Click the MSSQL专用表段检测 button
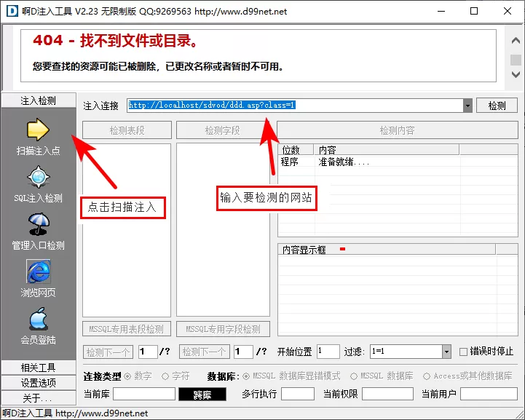The image size is (525, 420). (127, 329)
